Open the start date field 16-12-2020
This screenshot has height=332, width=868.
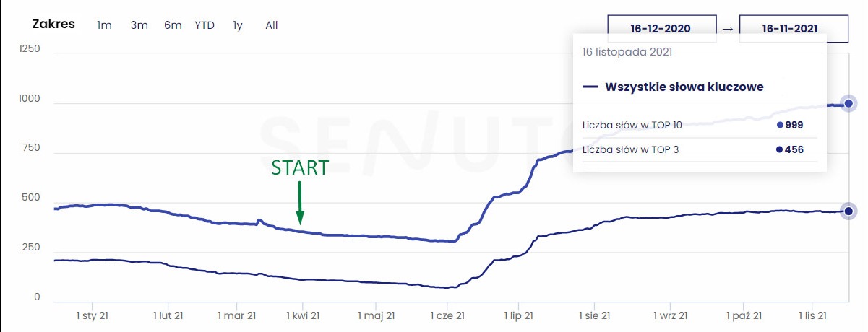coord(662,28)
